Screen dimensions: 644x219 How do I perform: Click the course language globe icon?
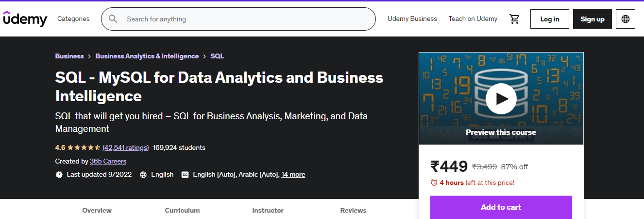[143, 174]
